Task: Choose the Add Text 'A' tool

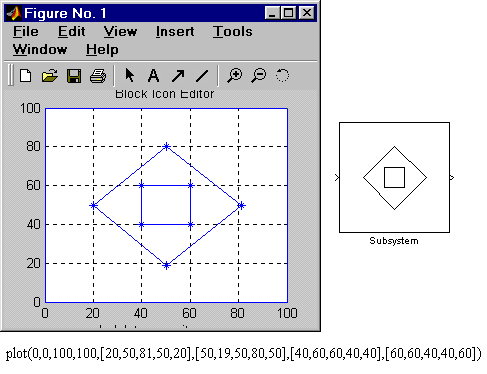Action: tap(153, 76)
